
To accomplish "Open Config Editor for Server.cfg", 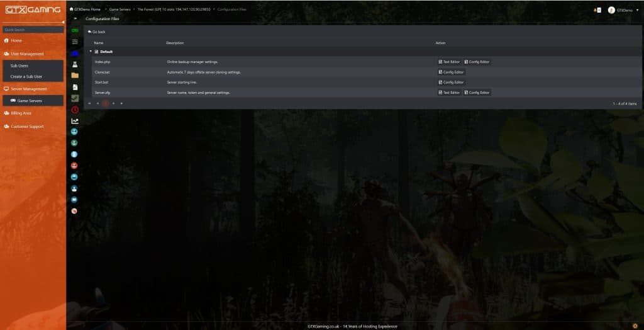I will tap(477, 93).
